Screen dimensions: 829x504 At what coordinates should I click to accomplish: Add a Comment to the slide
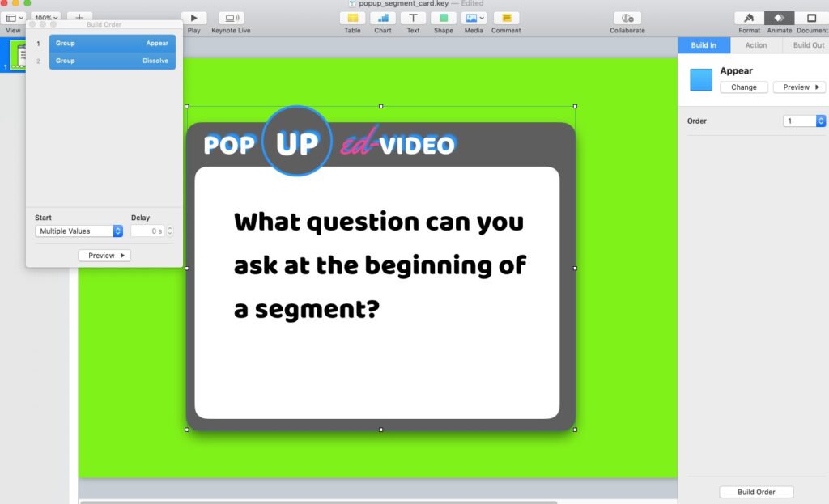coord(506,18)
